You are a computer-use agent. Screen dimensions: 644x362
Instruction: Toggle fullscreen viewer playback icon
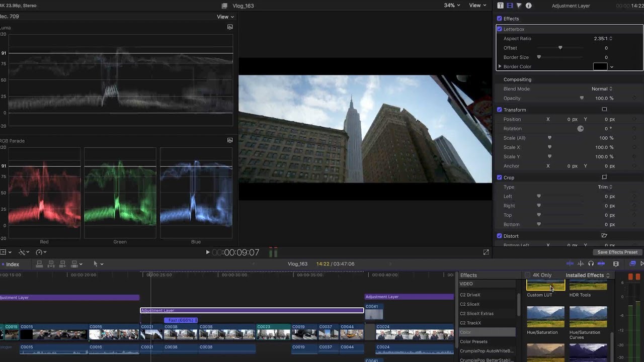tap(486, 252)
